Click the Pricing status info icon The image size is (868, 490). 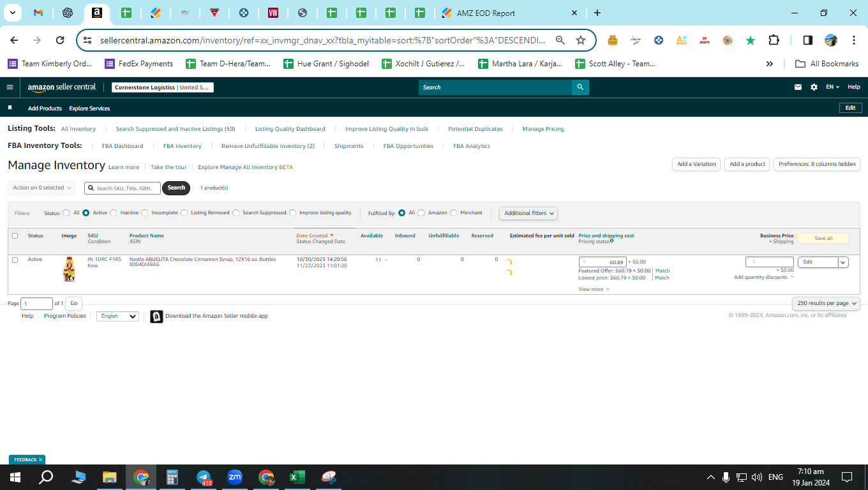[611, 241]
